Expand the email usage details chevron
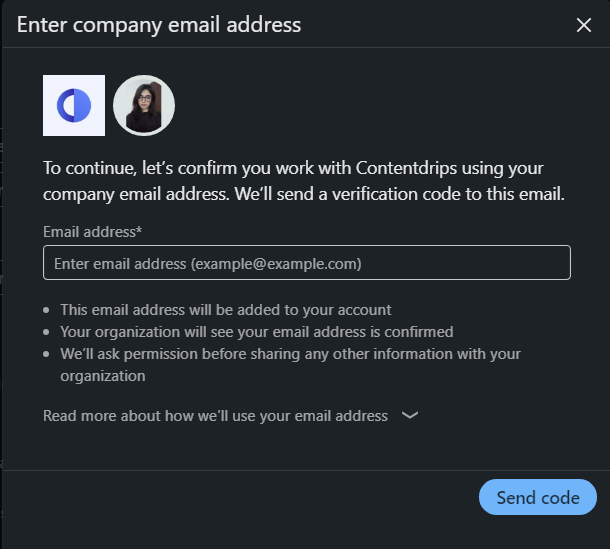Image resolution: width=610 pixels, height=549 pixels. tap(409, 416)
